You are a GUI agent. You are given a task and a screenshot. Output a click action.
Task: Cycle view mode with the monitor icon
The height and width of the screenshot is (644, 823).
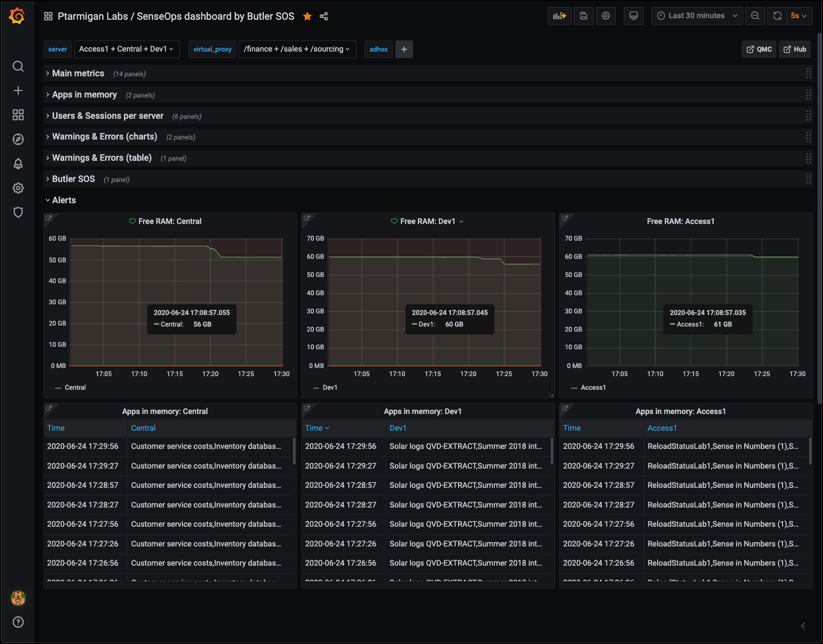click(x=633, y=16)
